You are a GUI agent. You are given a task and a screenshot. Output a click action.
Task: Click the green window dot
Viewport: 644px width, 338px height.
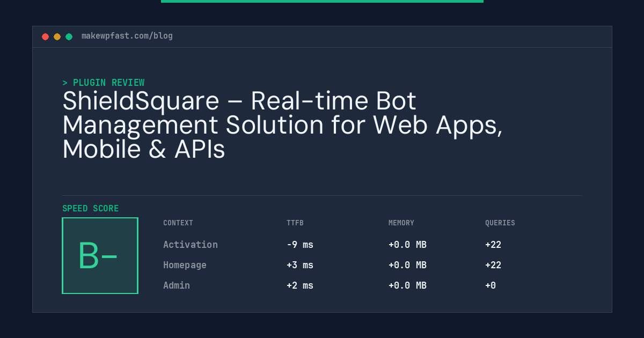[69, 36]
